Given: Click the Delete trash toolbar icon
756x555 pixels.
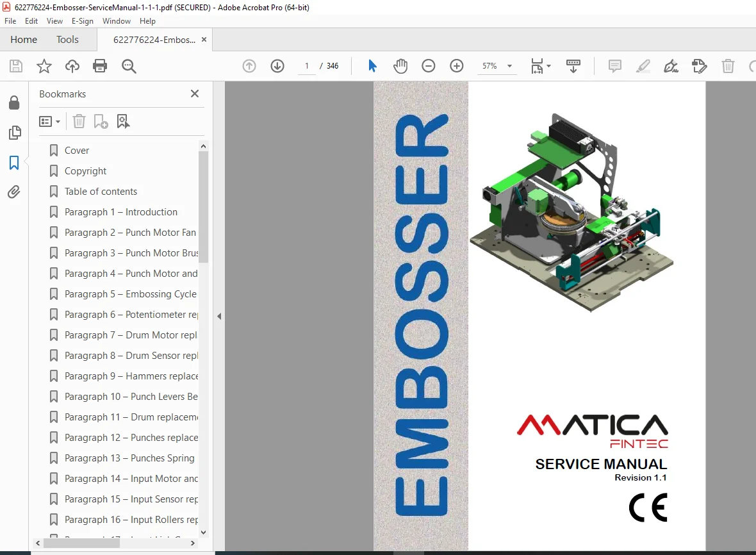Looking at the screenshot, I should (728, 66).
